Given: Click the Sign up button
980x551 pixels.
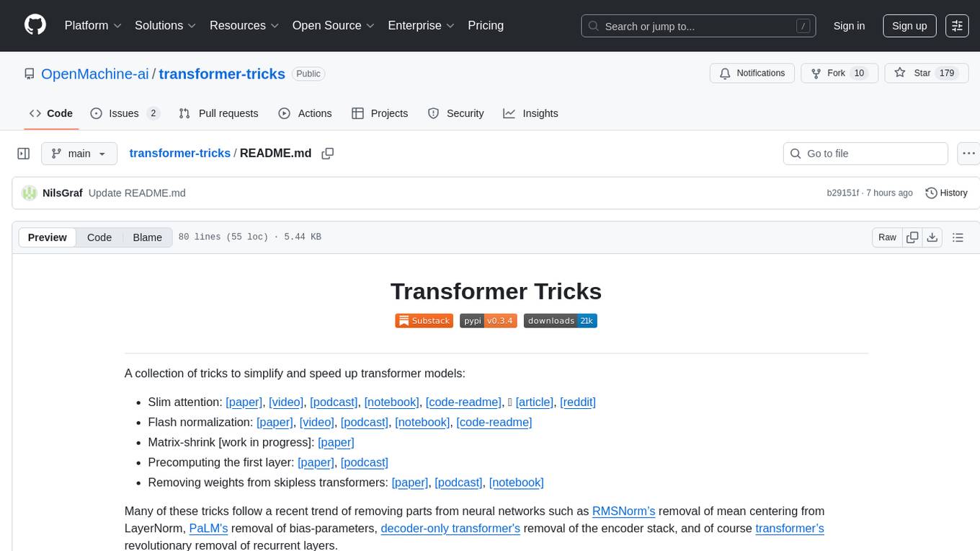Looking at the screenshot, I should (909, 26).
